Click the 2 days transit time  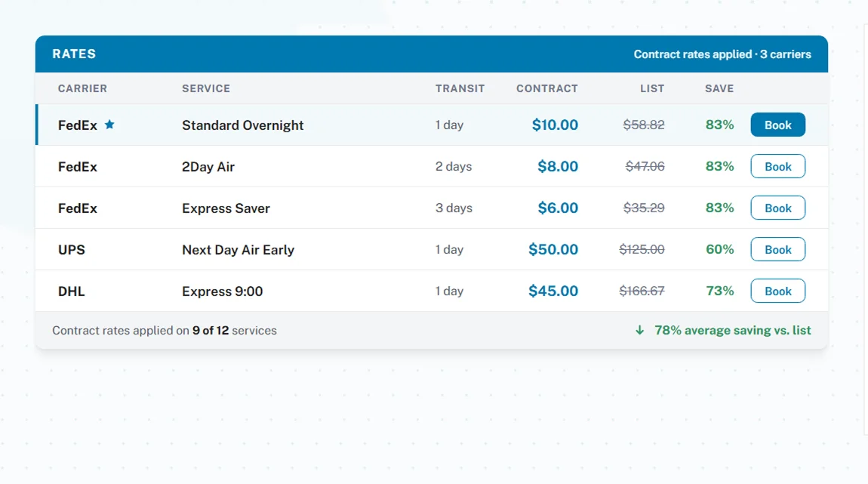tap(454, 167)
